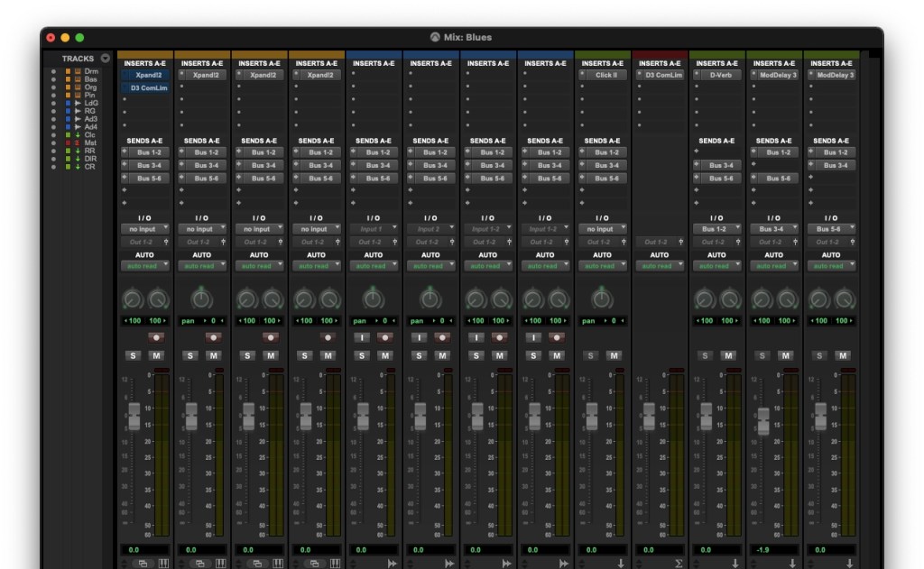Enable input monitoring on fifth channel

pyautogui.click(x=362, y=337)
